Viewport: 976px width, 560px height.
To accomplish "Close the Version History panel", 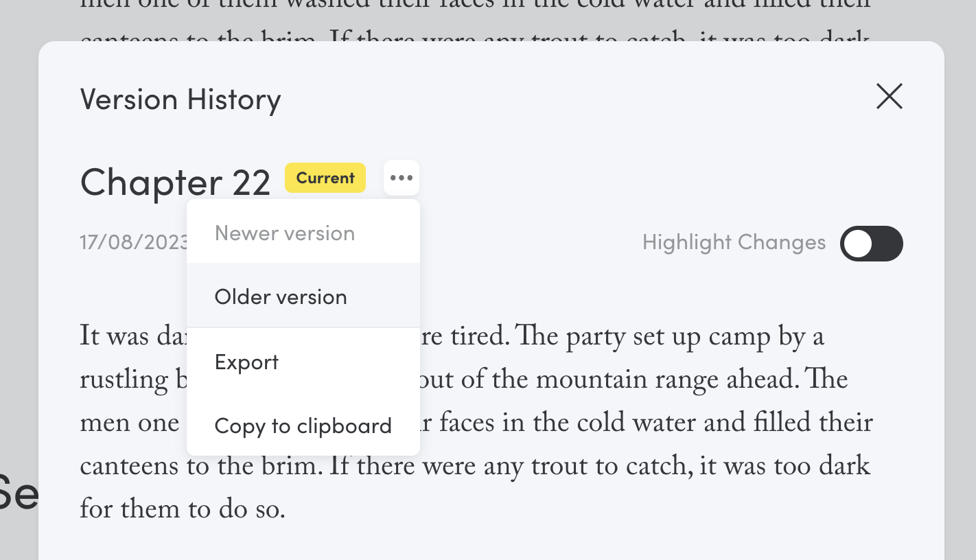I will click(890, 96).
